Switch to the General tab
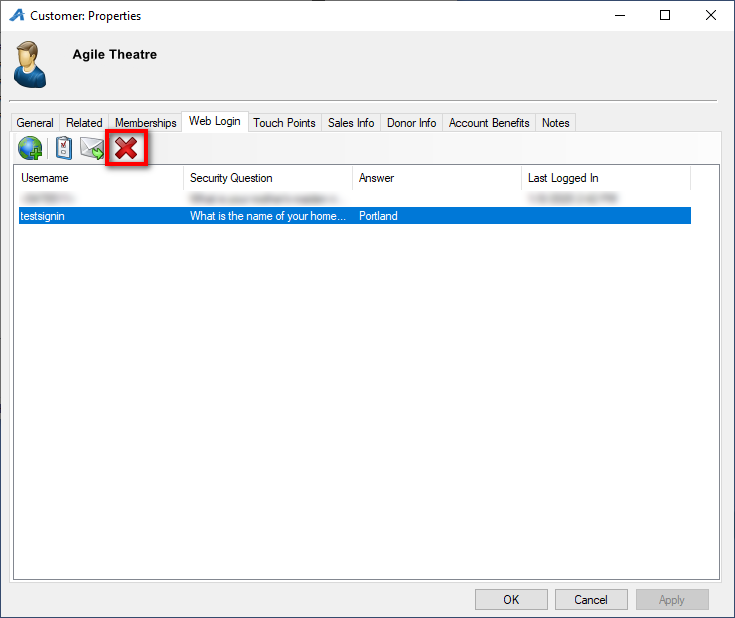 click(35, 123)
